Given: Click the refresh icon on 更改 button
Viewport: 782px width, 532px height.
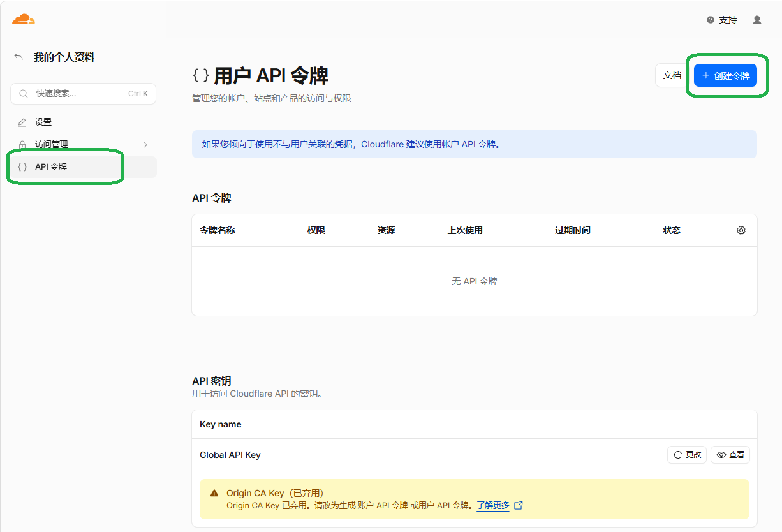Looking at the screenshot, I should [678, 455].
